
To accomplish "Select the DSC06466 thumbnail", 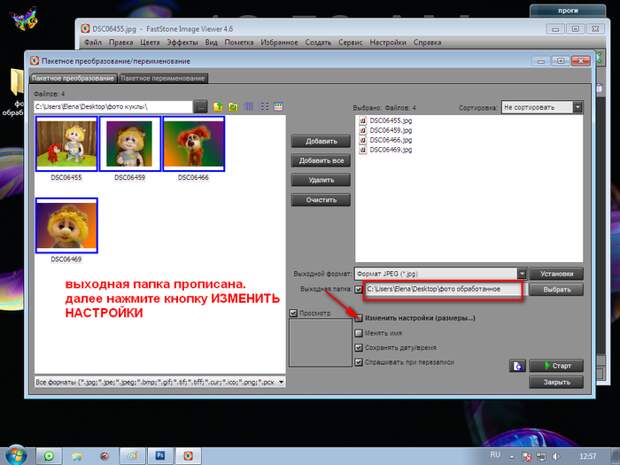I will pyautogui.click(x=194, y=144).
